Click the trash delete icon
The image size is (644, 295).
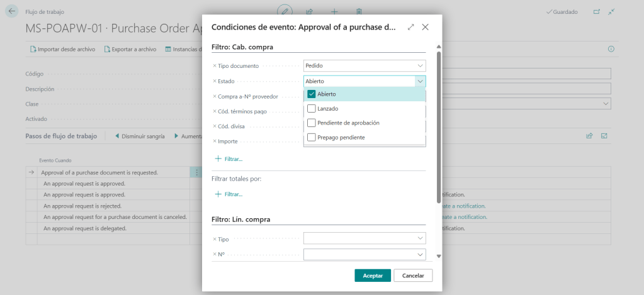click(359, 11)
